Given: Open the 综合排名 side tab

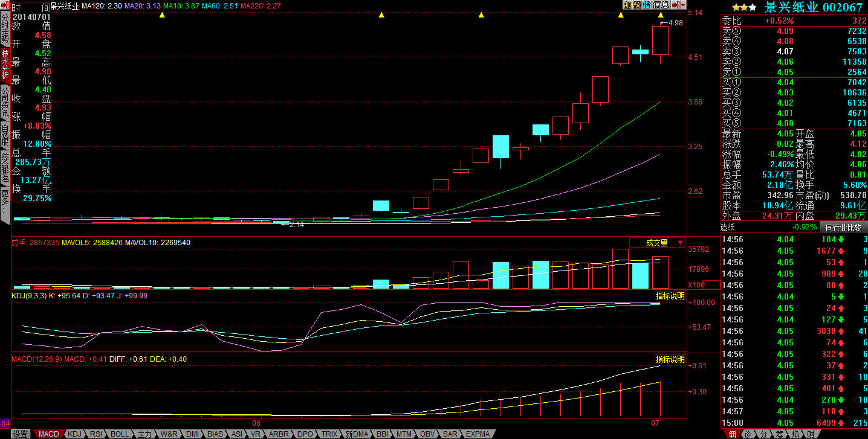Looking at the screenshot, I should (5, 168).
